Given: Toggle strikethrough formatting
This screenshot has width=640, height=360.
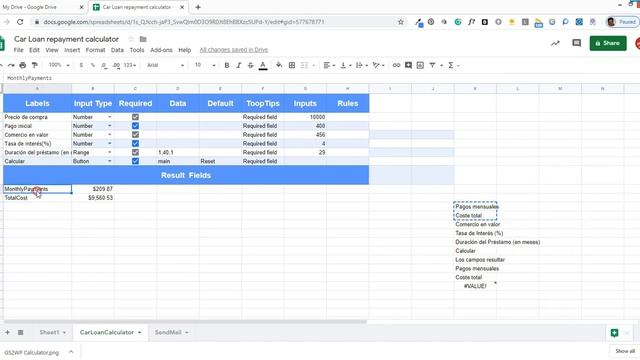Looking at the screenshot, I should 251,65.
